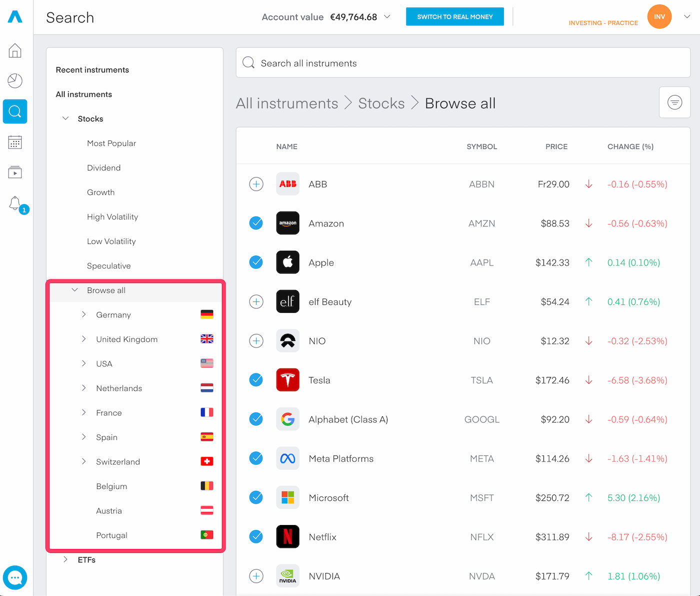Click the Meta Platforms logo
This screenshot has width=700, height=596.
pyautogui.click(x=287, y=458)
